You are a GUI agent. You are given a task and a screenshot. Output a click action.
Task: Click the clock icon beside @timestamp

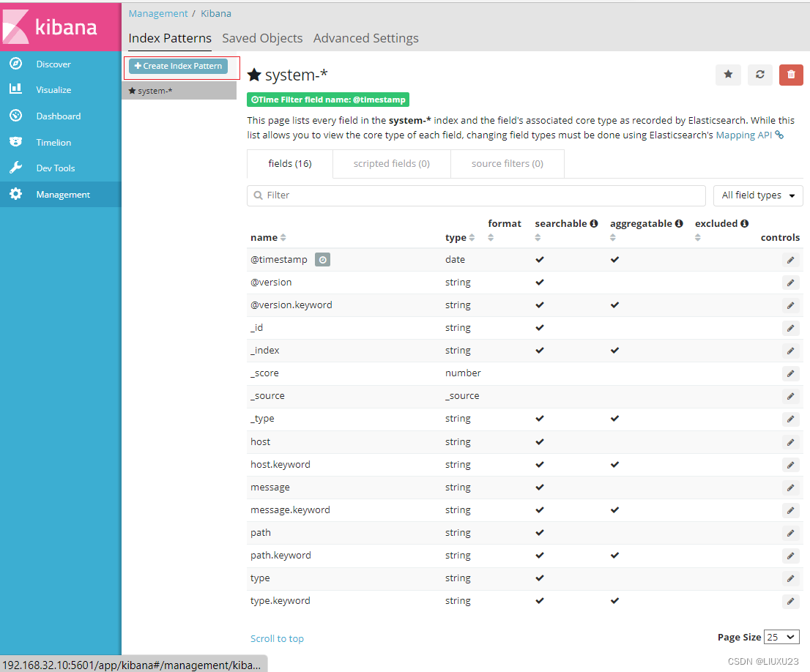322,260
